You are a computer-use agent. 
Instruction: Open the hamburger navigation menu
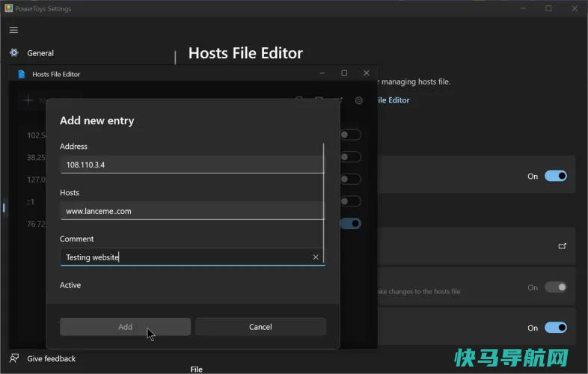[x=14, y=30]
